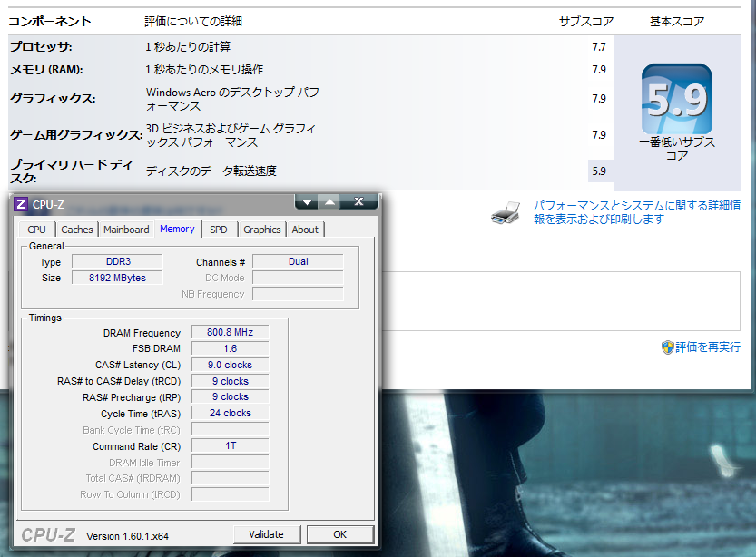Image resolution: width=756 pixels, height=557 pixels.
Task: Open the About tab
Action: point(305,230)
